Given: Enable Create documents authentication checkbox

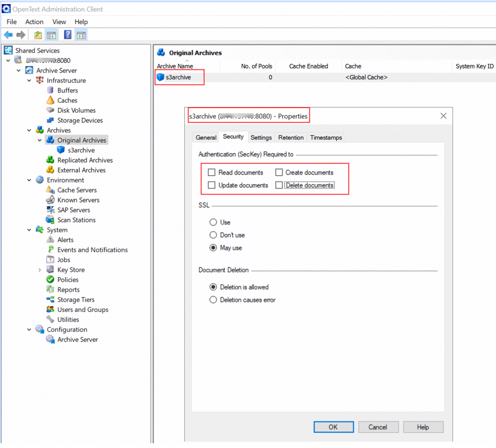Looking at the screenshot, I should [x=279, y=172].
